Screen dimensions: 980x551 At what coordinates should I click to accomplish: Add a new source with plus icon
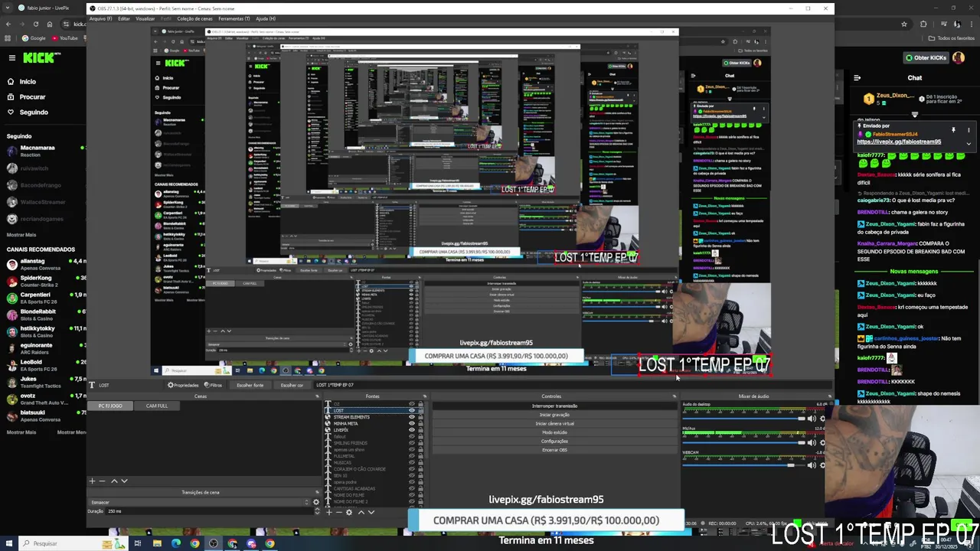pos(329,512)
